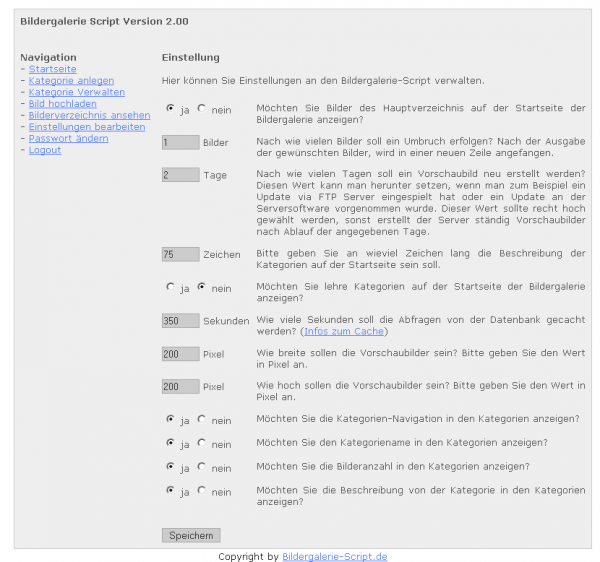Select ja for lehre Kategorien anzeigen
This screenshot has height=562, width=600.
(170, 287)
